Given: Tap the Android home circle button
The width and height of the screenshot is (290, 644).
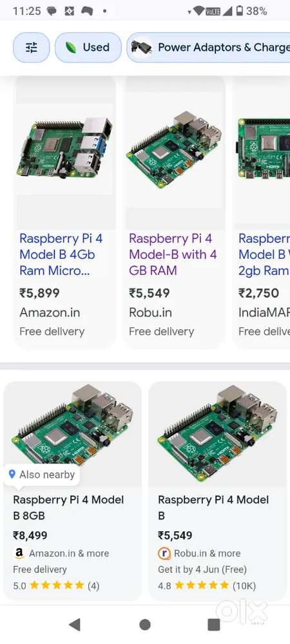Looking at the screenshot, I should [145, 625].
